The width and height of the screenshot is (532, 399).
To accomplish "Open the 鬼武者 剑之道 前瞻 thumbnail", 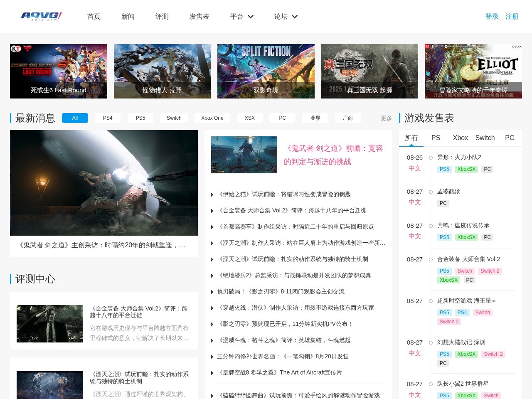I will point(244,155).
